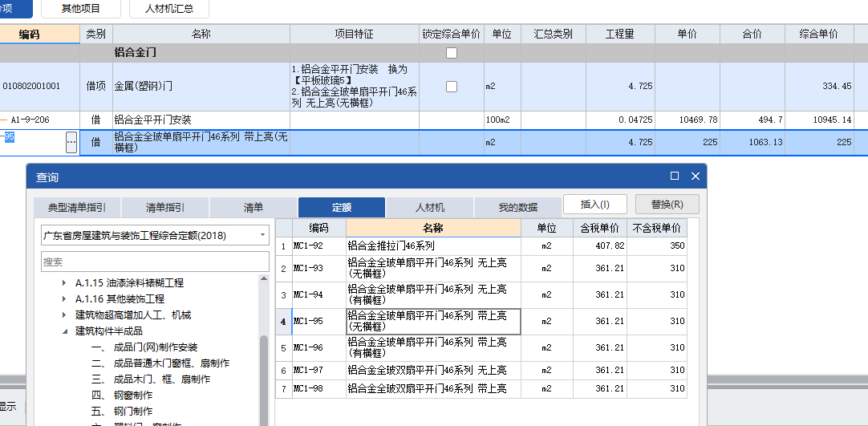The height and width of the screenshot is (426, 868).
Task: Click row number 4 in query table
Action: point(283,322)
